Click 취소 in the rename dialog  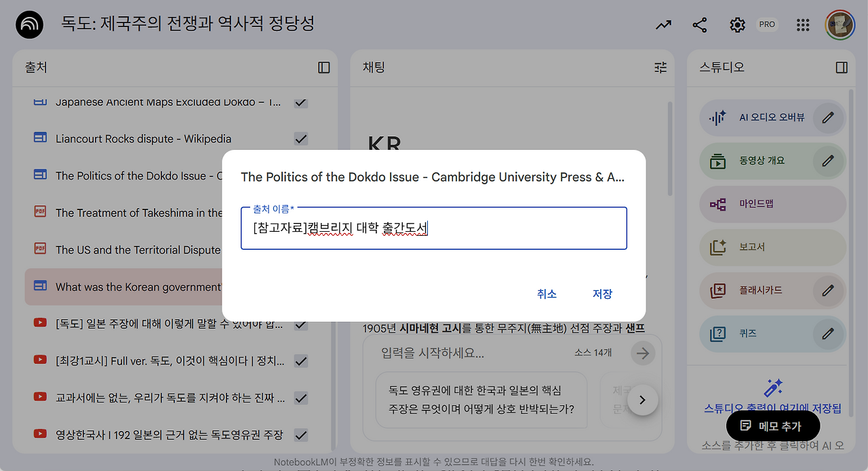point(547,293)
